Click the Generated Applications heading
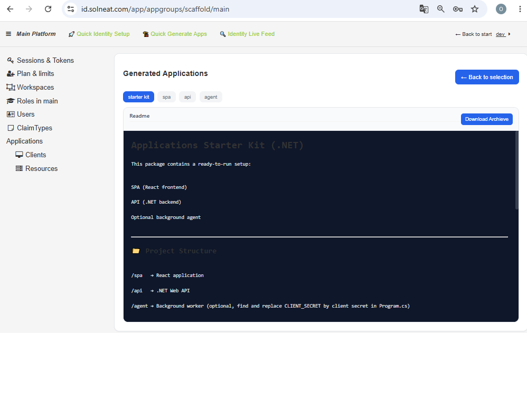Viewport: 527px width, 420px height. (165, 73)
